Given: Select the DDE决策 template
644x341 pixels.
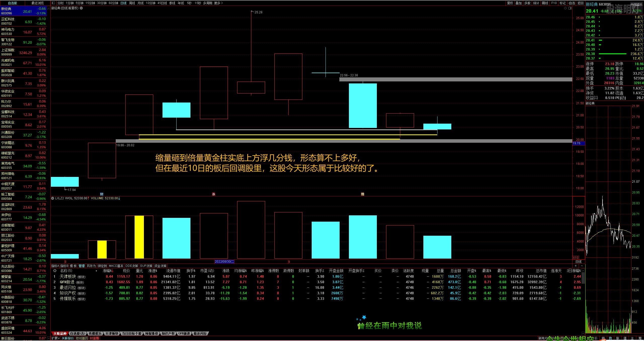Looking at the screenshot, I should (x=132, y=266).
